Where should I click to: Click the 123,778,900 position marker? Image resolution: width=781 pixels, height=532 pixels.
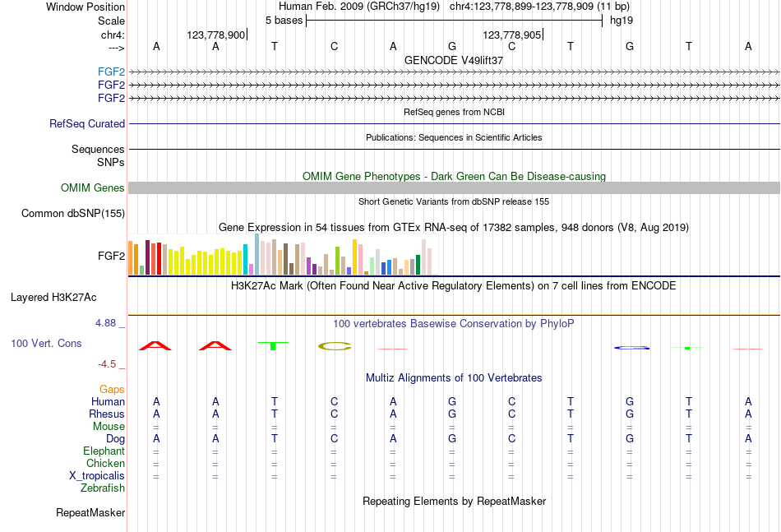(x=216, y=35)
